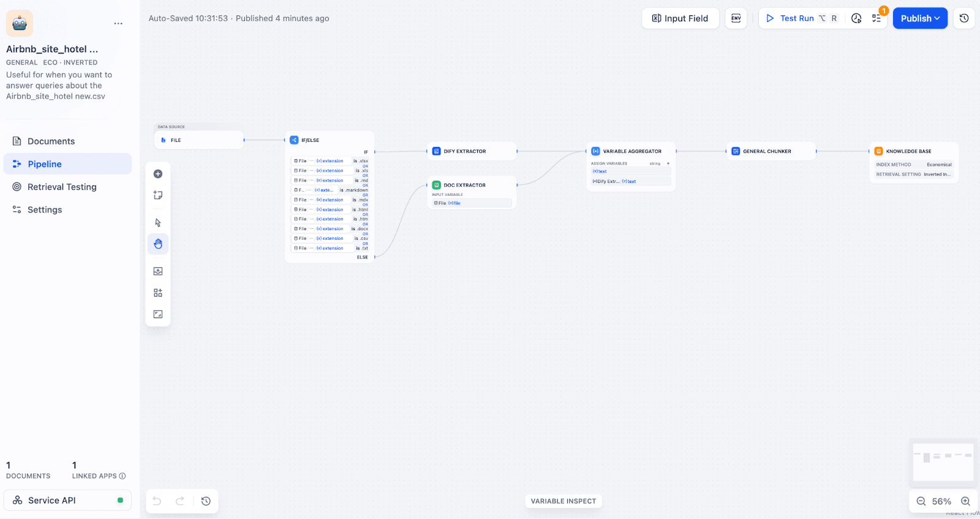The width and height of the screenshot is (980, 519).
Task: Open the ENV environment variables panel
Action: coord(736,18)
